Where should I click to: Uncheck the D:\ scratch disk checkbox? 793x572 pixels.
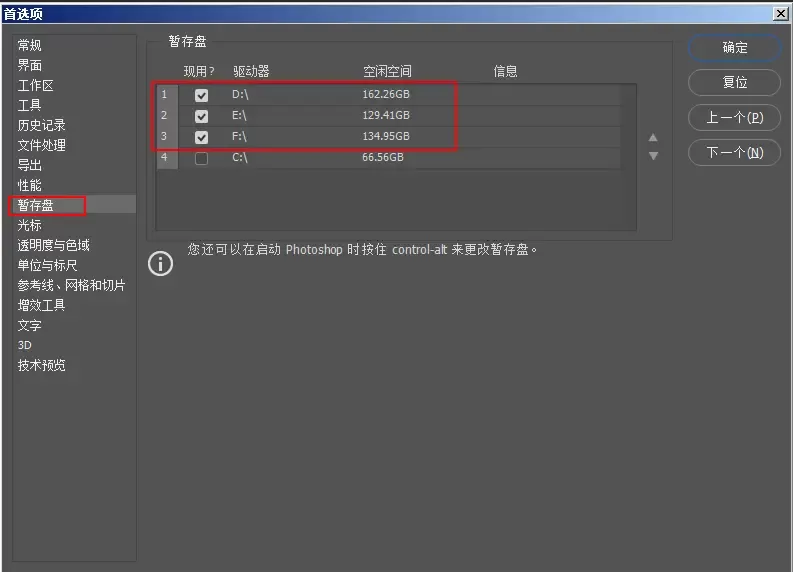(x=202, y=95)
